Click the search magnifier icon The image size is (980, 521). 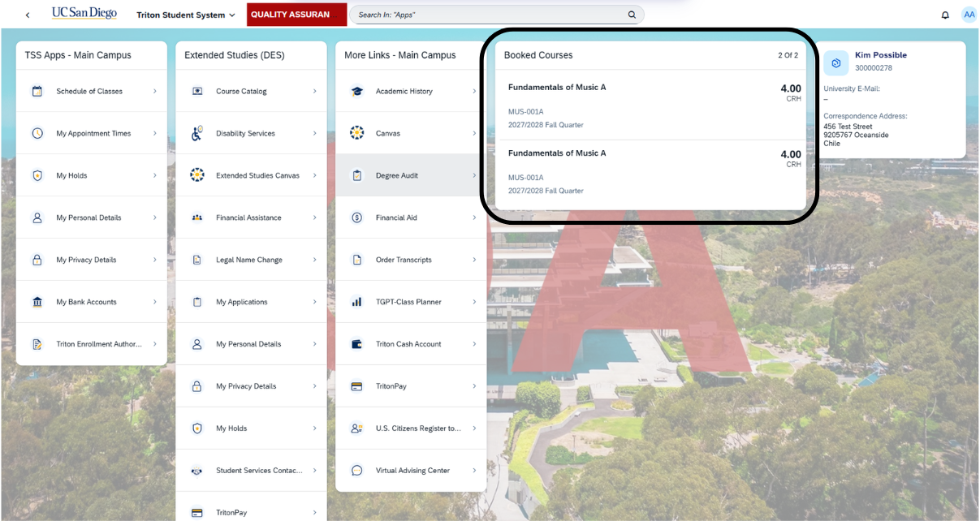[632, 15]
